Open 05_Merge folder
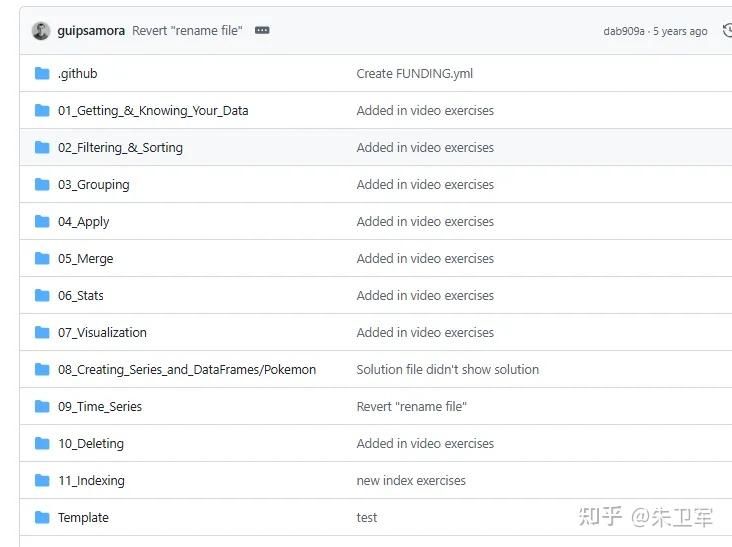 [85, 259]
